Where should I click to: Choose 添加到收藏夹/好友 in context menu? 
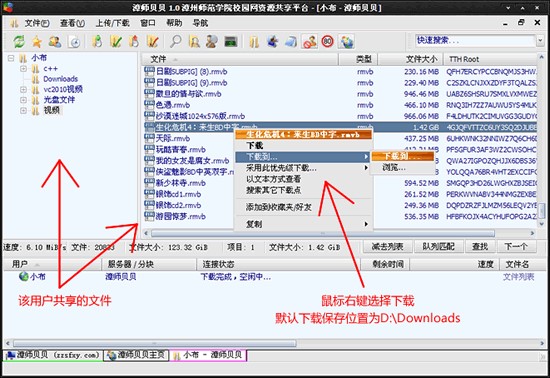(303, 207)
